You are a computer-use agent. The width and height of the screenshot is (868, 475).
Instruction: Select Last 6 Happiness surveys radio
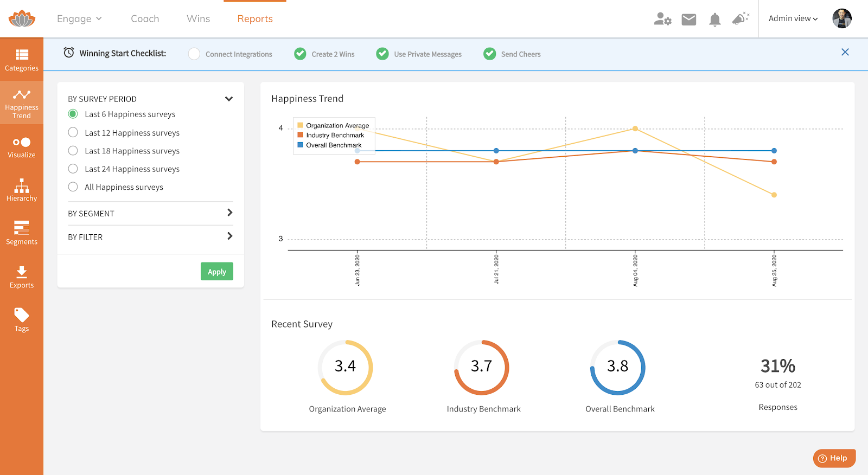[x=73, y=114]
